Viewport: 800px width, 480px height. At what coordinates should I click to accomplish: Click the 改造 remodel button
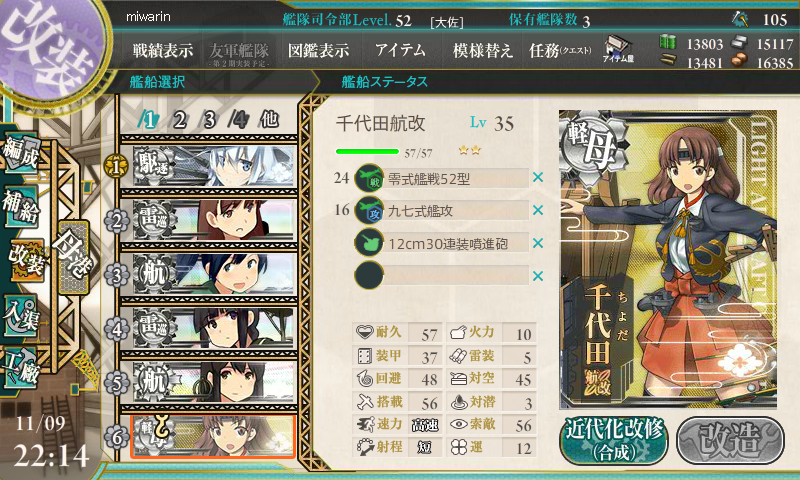[730, 440]
